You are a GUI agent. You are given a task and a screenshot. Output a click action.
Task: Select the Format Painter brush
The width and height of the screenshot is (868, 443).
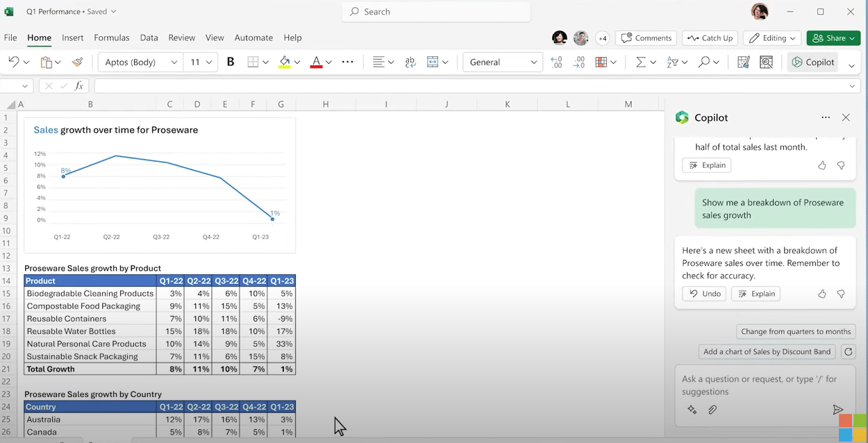77,62
